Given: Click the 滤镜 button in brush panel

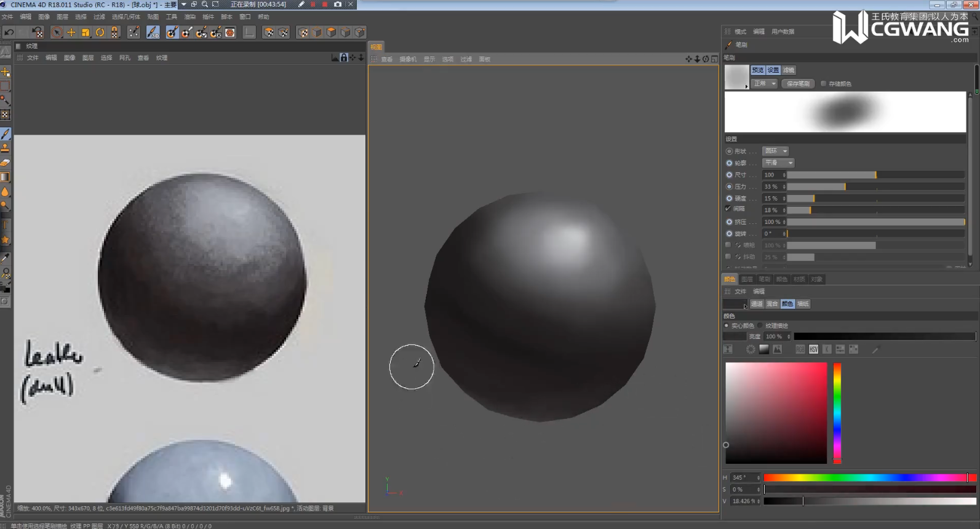Looking at the screenshot, I should click(789, 70).
